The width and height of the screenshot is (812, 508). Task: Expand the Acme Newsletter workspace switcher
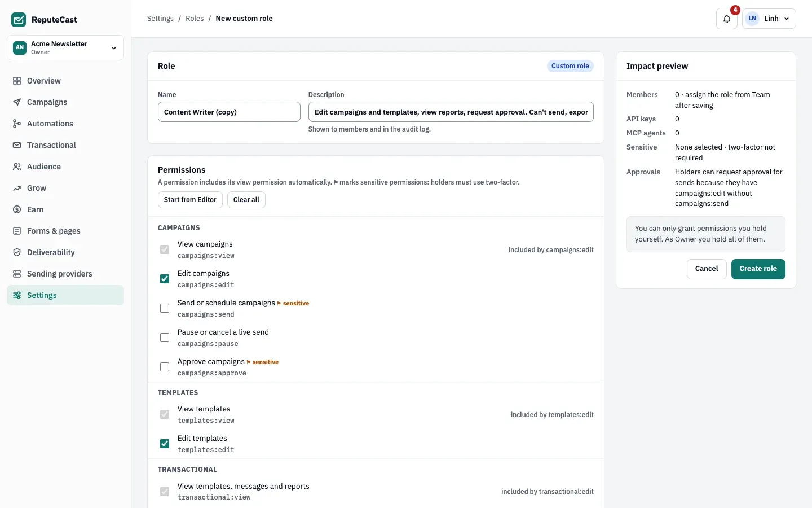[65, 47]
